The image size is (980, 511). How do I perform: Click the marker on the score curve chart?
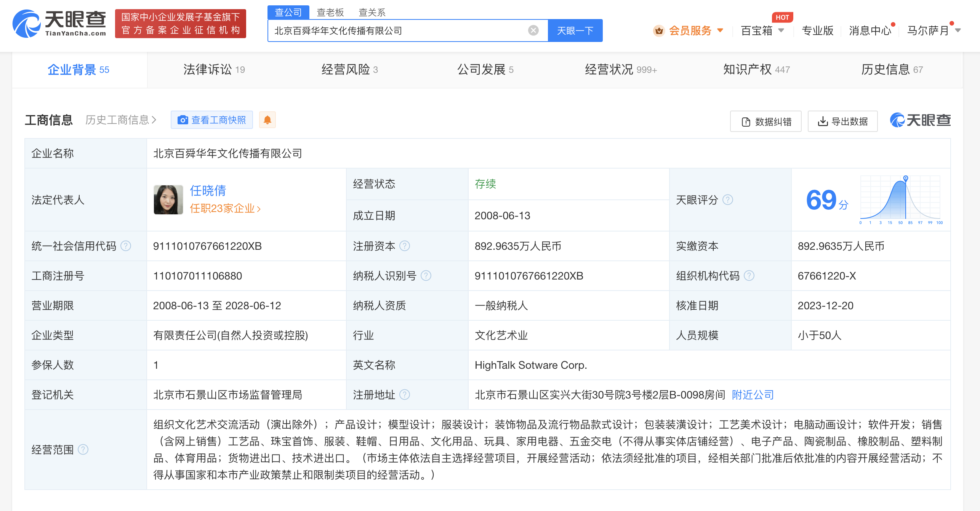pyautogui.click(x=905, y=178)
